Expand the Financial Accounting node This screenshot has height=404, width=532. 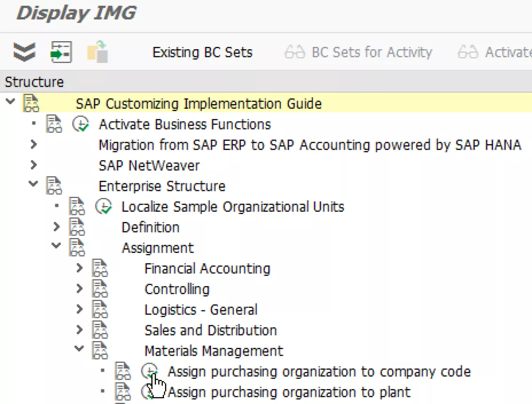[x=79, y=268]
